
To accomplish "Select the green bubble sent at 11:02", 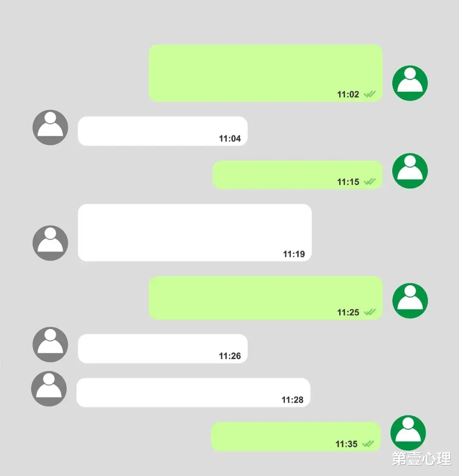I will click(x=266, y=73).
